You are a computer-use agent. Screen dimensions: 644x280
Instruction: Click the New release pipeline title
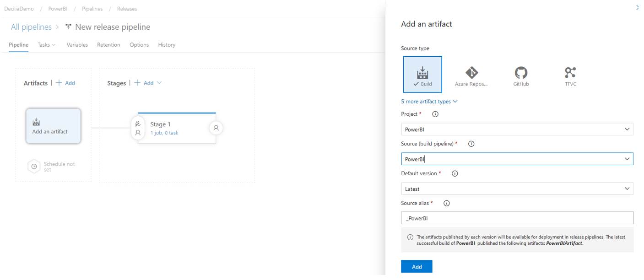point(113,27)
